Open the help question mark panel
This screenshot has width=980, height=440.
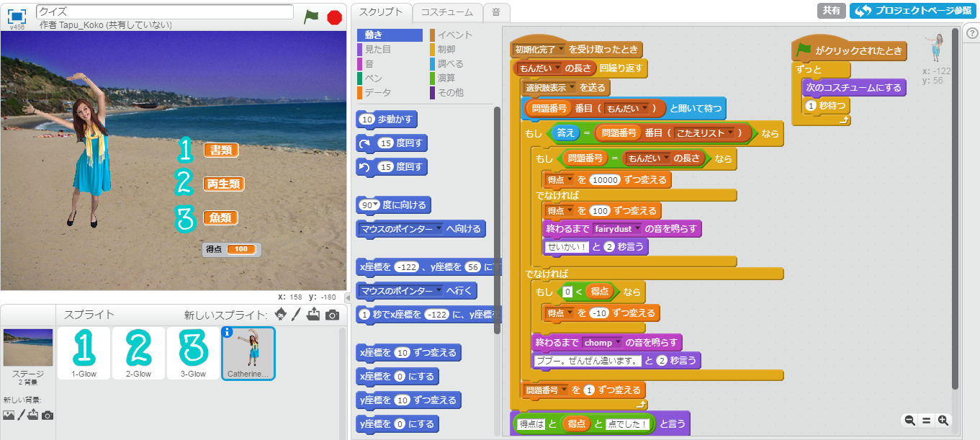click(x=971, y=34)
